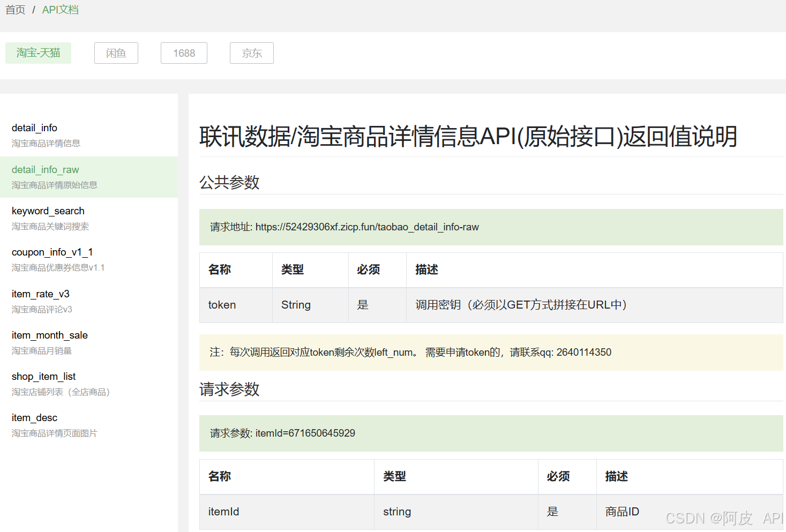Click the note about left_num and qq
The height and width of the screenshot is (532, 786).
491,353
